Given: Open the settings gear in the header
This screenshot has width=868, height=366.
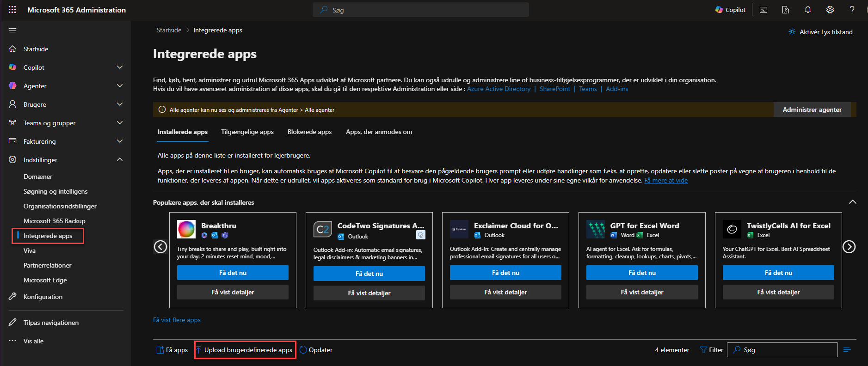Looking at the screenshot, I should 830,10.
